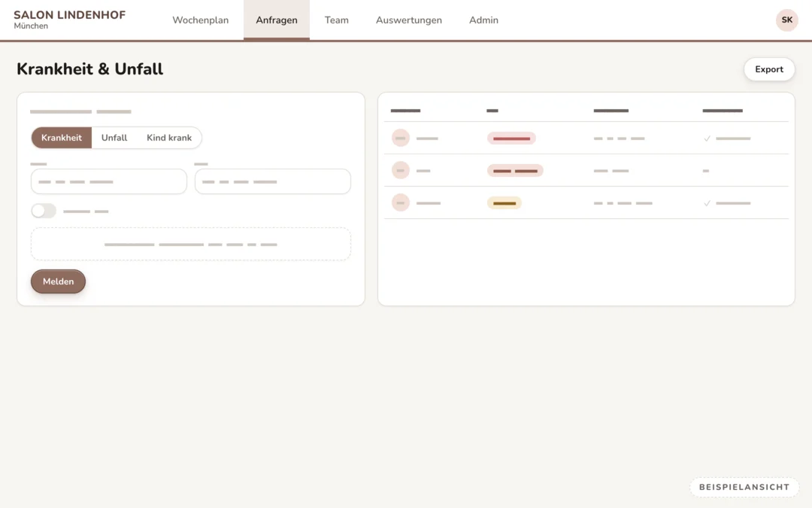
Task: Toggle the switch below the date fields
Action: (x=44, y=211)
